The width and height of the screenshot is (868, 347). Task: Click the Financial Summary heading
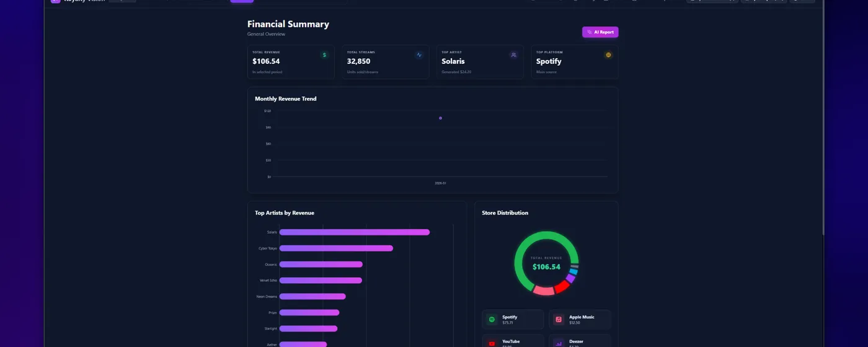pos(288,24)
